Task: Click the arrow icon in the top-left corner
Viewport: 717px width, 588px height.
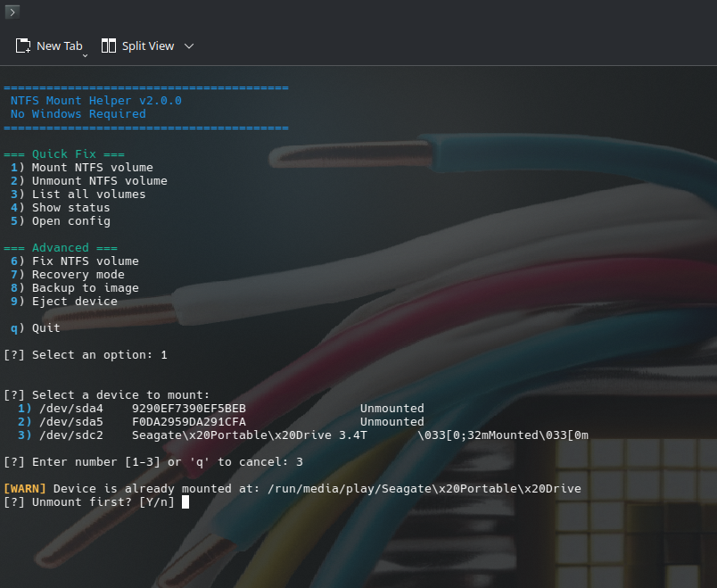Action: 12,12
